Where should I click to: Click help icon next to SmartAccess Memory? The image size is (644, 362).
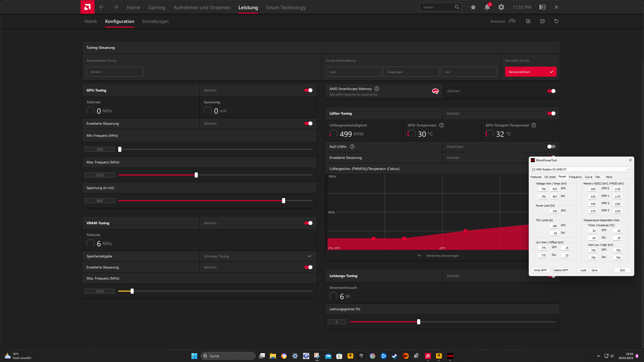click(x=377, y=89)
